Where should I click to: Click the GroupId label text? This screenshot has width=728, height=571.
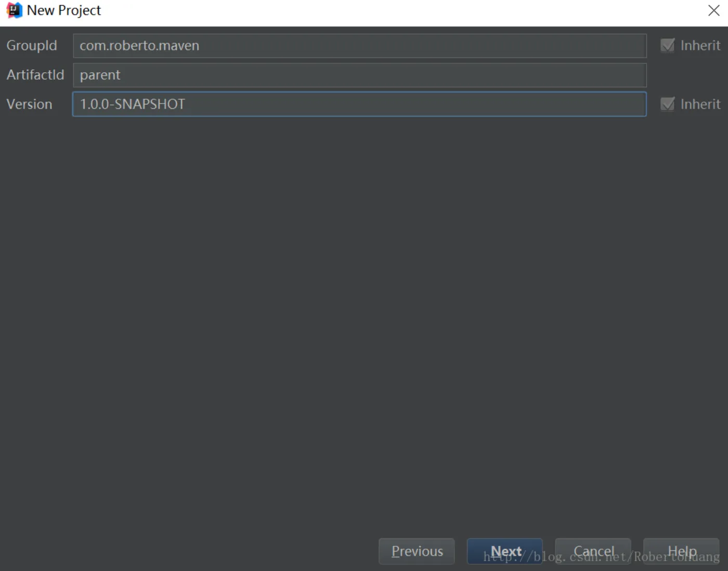coord(32,46)
